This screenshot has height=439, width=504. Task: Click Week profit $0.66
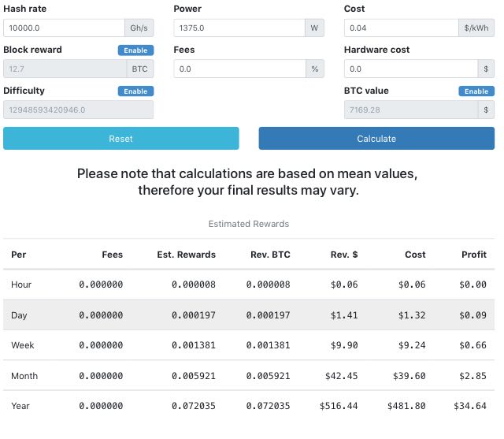pyautogui.click(x=472, y=345)
